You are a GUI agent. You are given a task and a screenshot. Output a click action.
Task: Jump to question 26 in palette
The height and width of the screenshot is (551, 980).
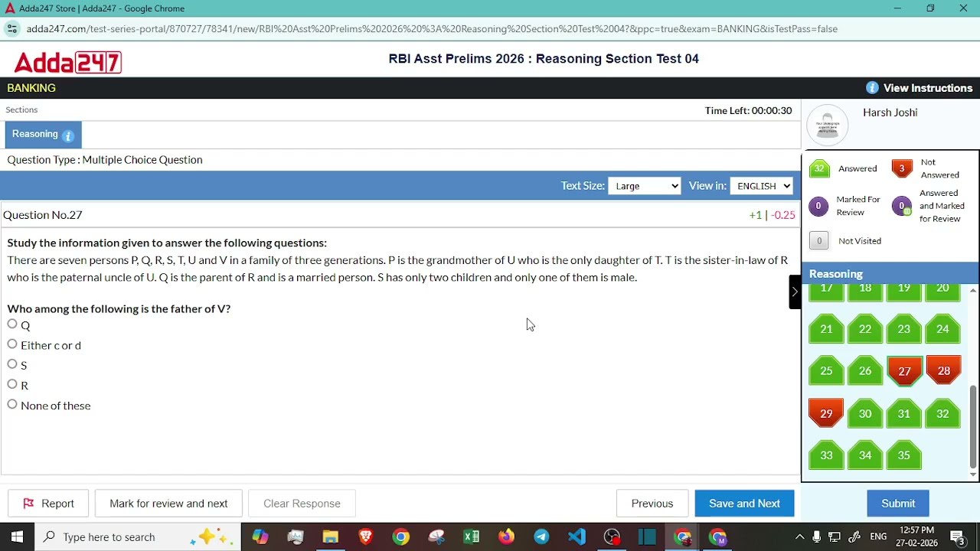point(865,371)
